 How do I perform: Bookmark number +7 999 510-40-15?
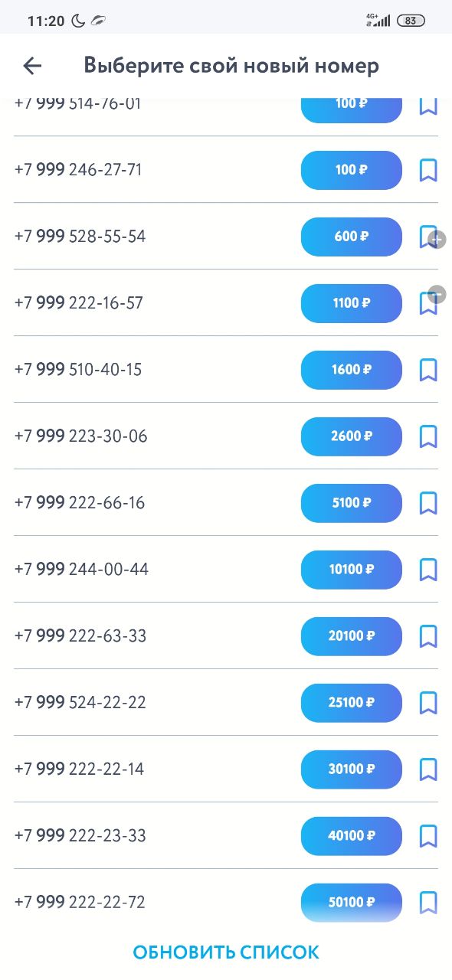pyautogui.click(x=428, y=370)
